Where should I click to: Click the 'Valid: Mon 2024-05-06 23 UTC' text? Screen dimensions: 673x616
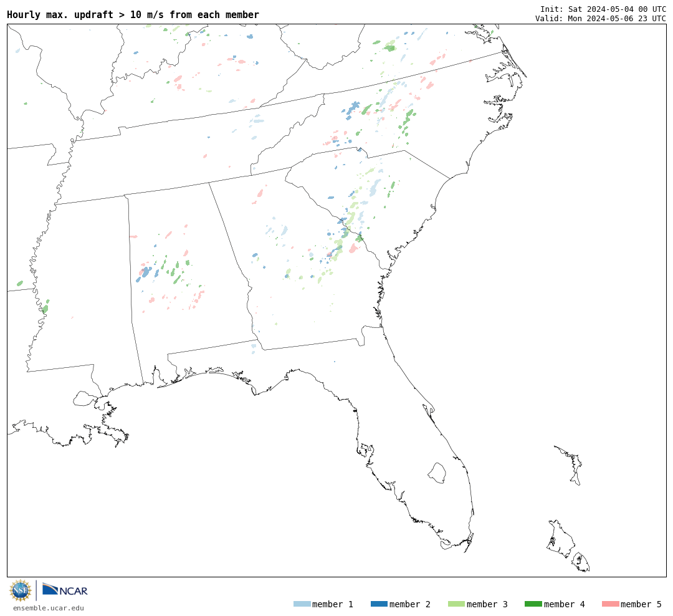[x=601, y=19]
